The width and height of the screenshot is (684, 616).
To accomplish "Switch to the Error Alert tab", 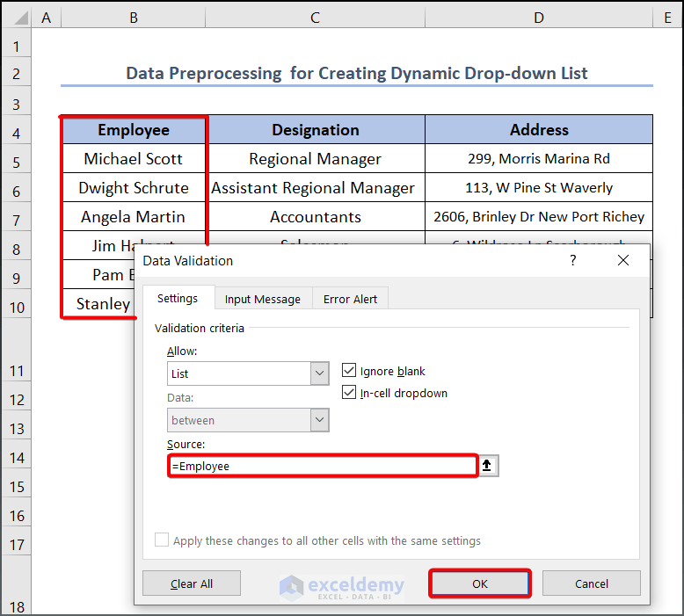I will pos(350,299).
